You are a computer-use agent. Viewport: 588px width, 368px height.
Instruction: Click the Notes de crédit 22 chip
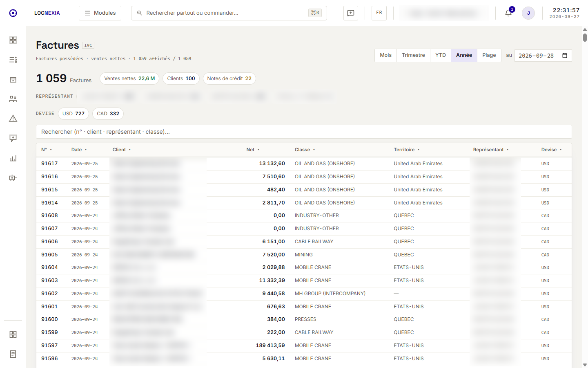pyautogui.click(x=229, y=79)
